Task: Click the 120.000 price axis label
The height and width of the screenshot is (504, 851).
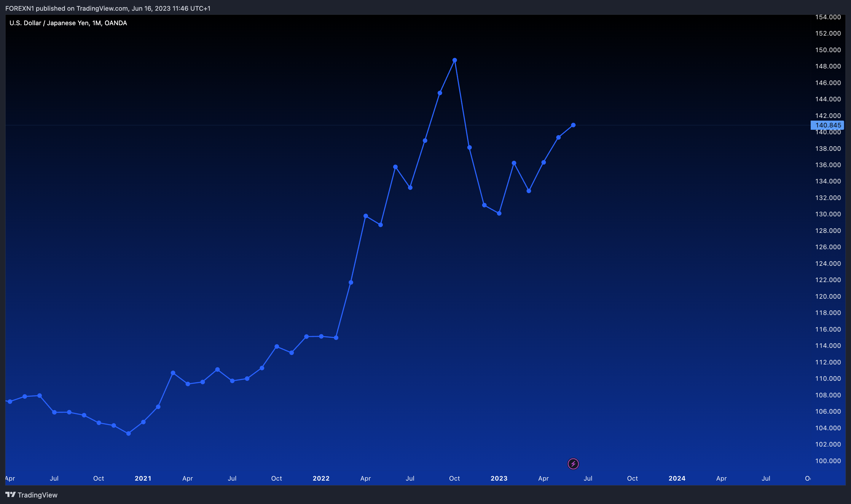Action: click(x=828, y=297)
